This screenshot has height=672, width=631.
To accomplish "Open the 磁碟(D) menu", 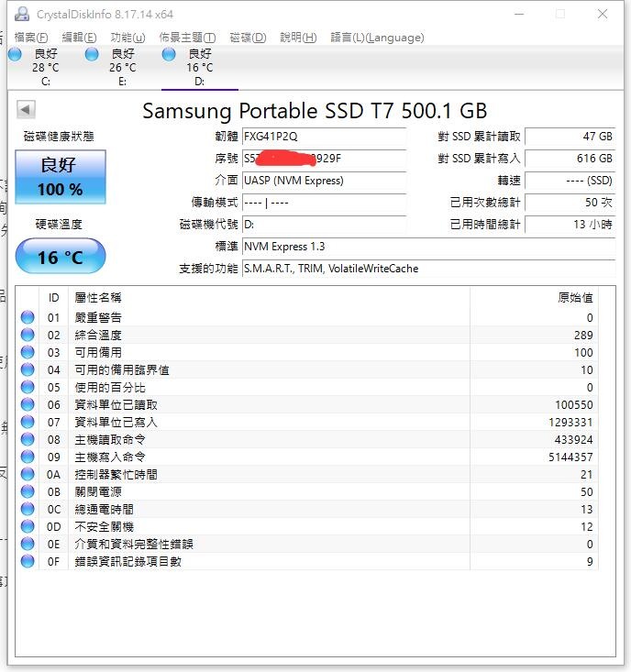I will tap(248, 38).
